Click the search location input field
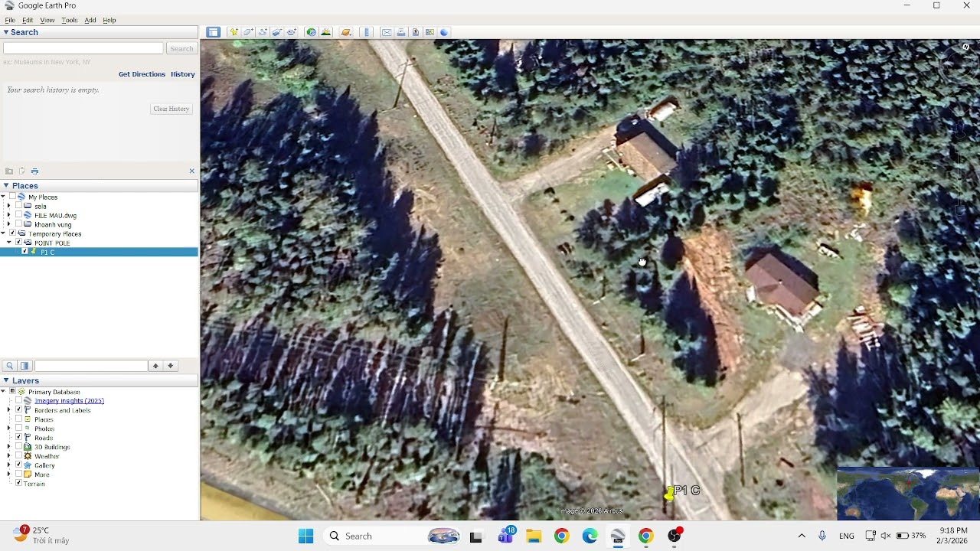Screen dimensions: 980x551 coord(83,48)
